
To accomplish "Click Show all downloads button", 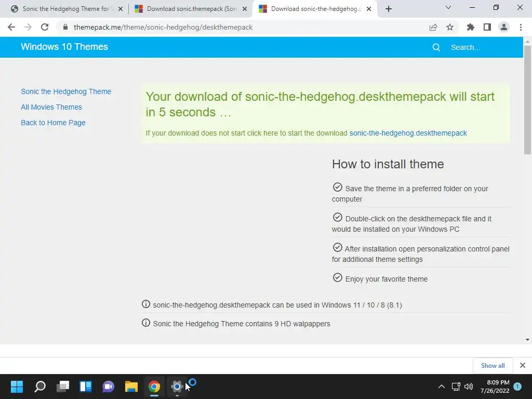I will [493, 365].
